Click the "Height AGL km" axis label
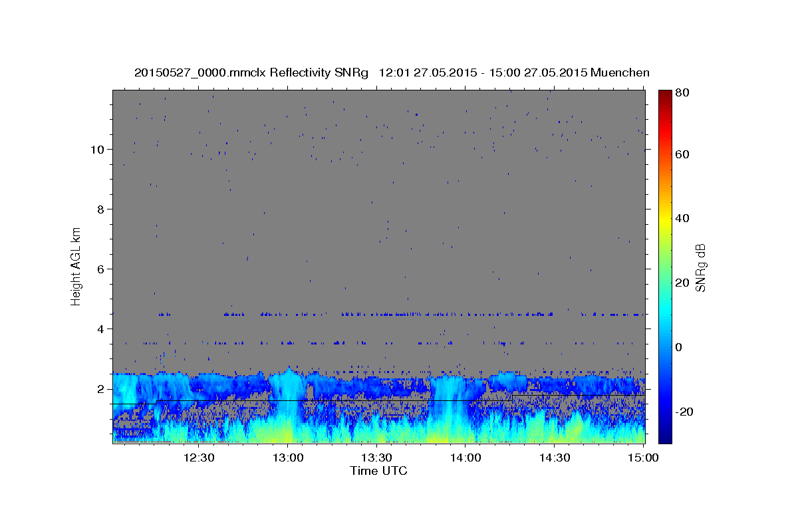The height and width of the screenshot is (532, 798). (76, 266)
